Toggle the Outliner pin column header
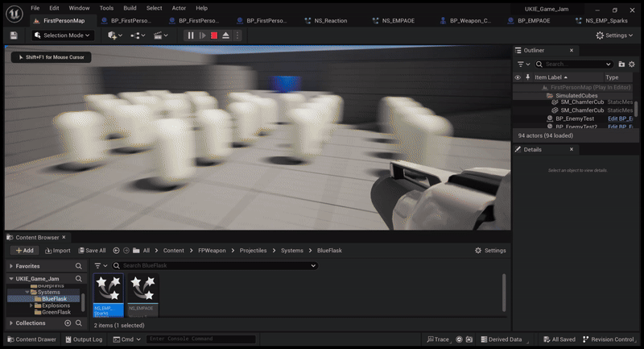The width and height of the screenshot is (644, 349). [527, 77]
